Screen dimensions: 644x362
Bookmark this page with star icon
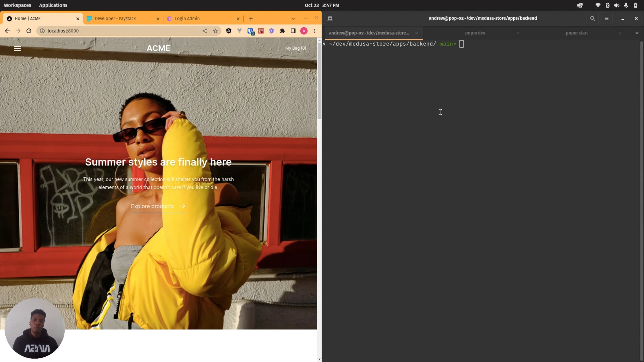click(x=215, y=31)
